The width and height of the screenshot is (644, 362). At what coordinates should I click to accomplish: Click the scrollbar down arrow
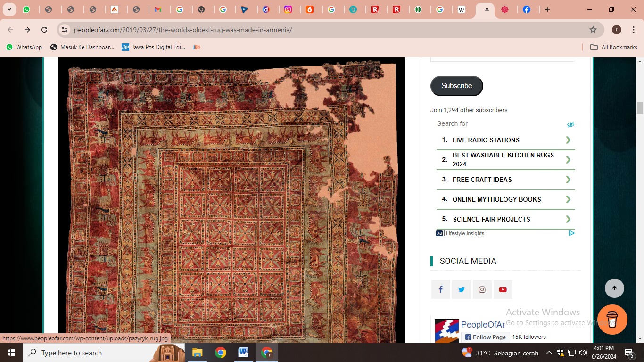coord(640,339)
